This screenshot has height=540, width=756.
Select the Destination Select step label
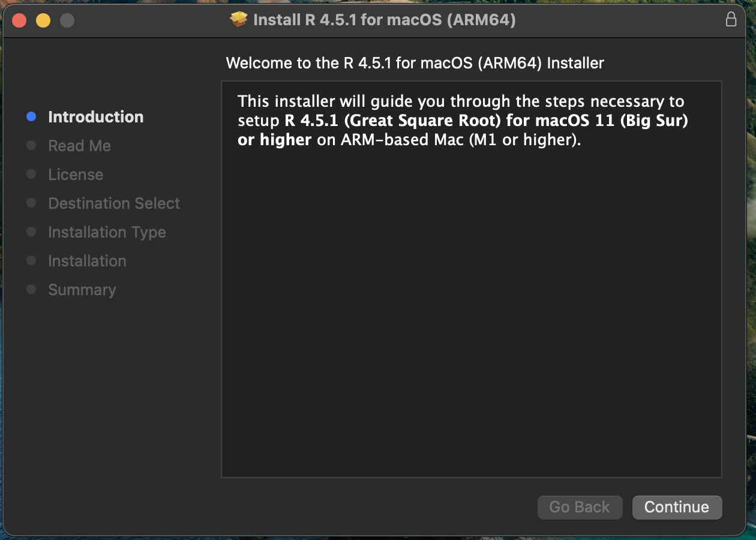pos(114,203)
